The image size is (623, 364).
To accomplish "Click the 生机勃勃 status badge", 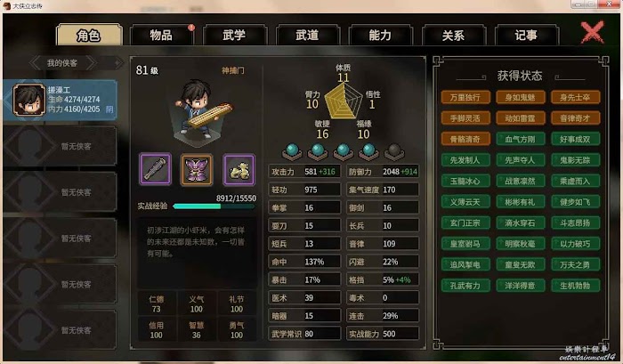I will 575,286.
